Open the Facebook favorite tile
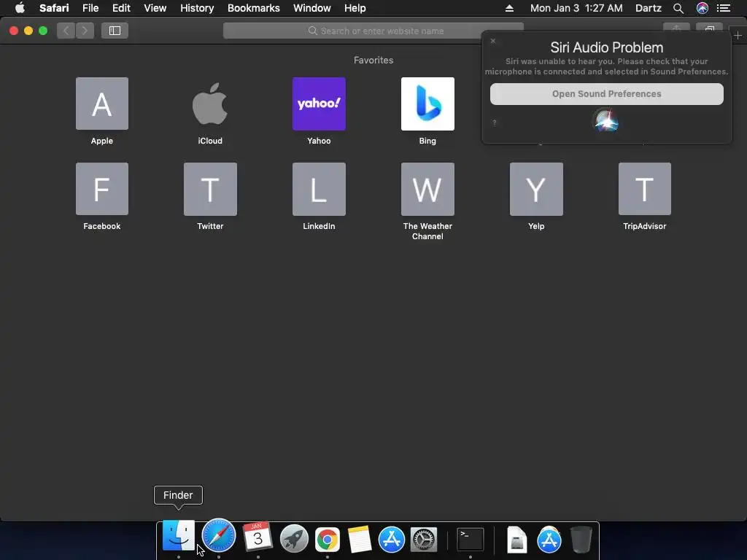Screen dimensions: 747x560 click(x=102, y=189)
